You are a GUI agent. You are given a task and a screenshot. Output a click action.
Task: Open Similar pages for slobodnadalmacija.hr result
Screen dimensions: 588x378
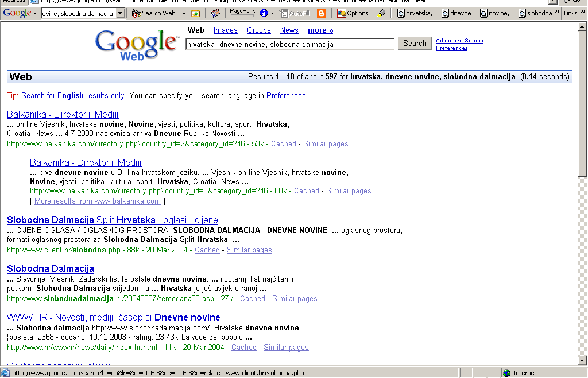(295, 299)
